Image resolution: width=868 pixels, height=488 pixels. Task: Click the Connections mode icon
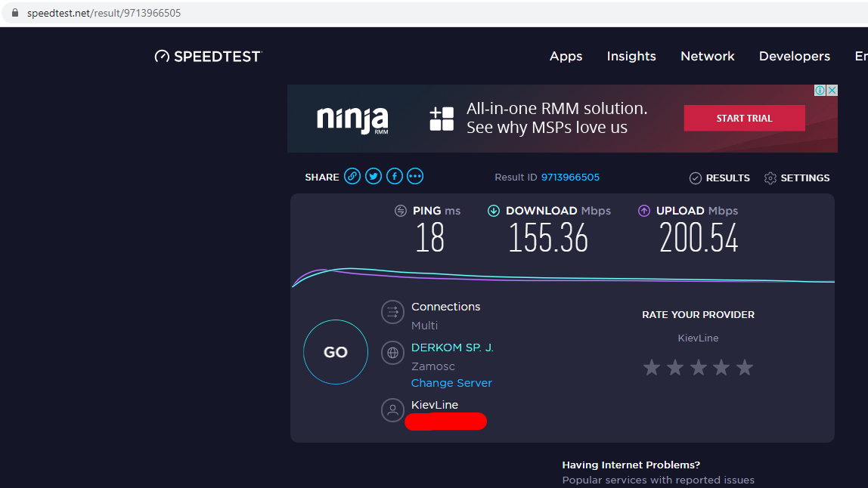coord(392,312)
